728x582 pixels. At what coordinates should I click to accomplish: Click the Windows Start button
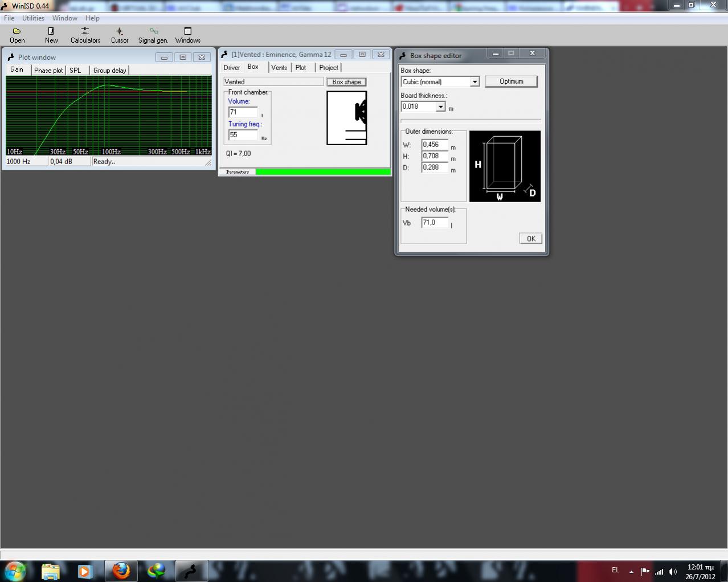click(x=15, y=571)
